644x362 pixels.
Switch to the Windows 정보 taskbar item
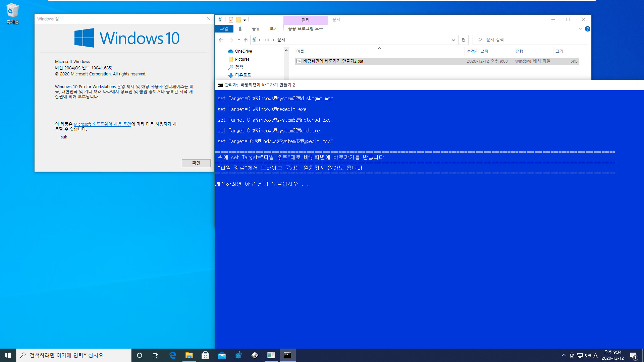(271, 355)
